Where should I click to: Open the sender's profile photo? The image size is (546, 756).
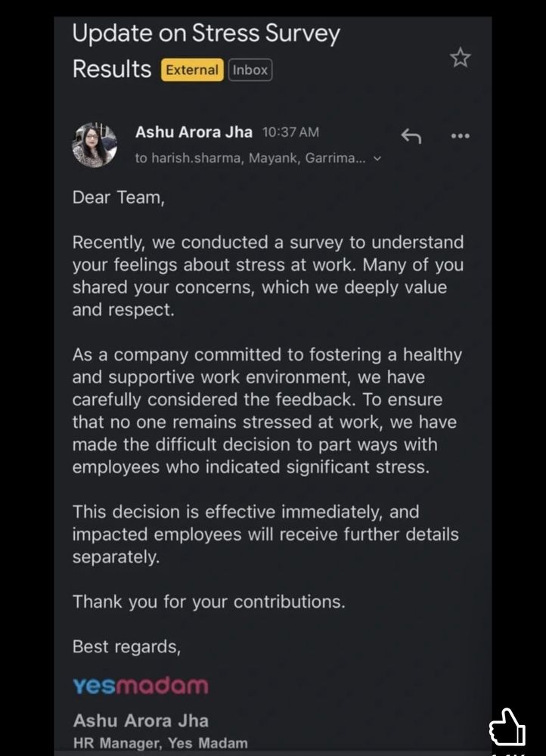click(95, 145)
